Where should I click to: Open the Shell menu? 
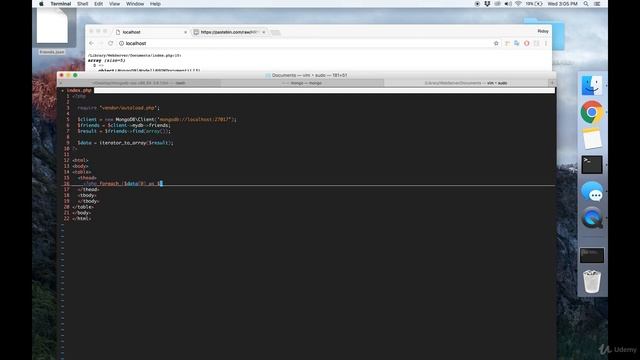point(82,4)
